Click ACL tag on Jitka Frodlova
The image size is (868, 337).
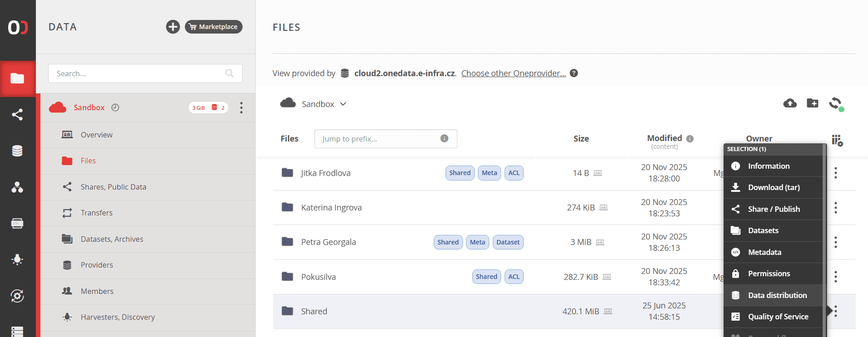(514, 173)
